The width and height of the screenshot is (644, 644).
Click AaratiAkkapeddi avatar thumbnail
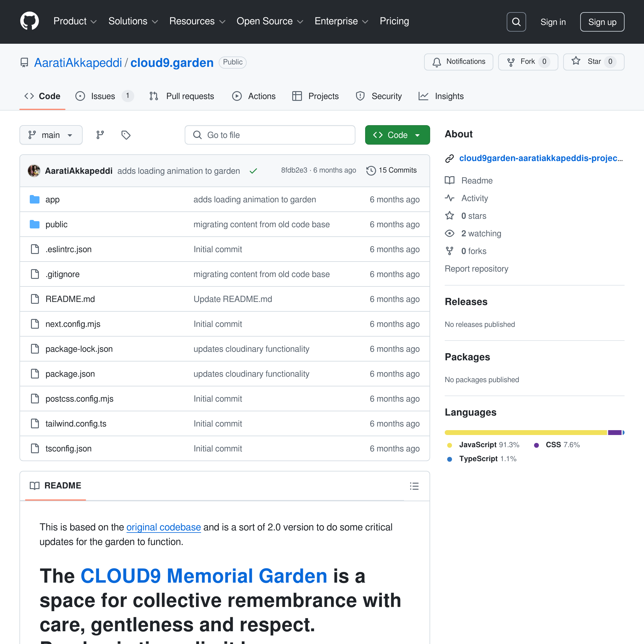tap(34, 171)
